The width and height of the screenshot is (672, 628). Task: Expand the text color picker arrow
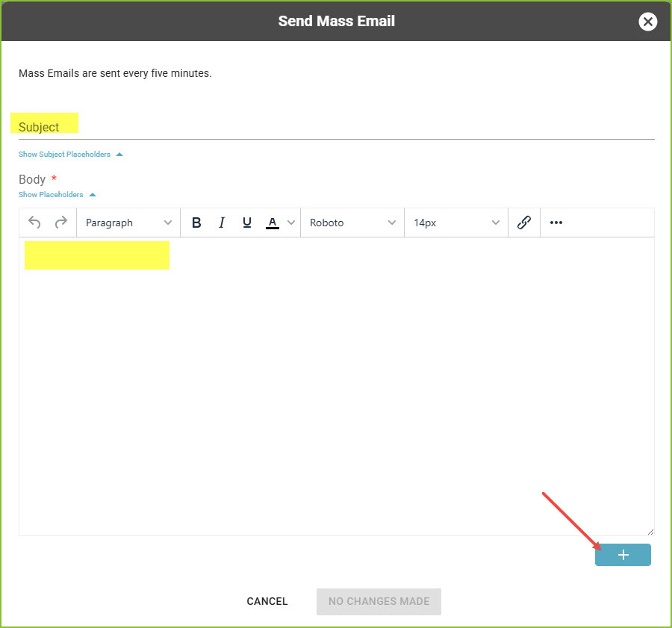[x=291, y=223]
